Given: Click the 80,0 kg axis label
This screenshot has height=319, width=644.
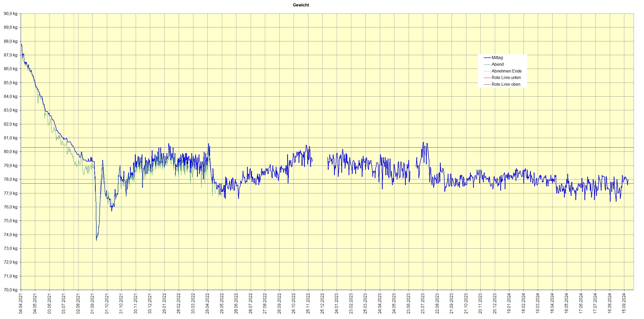Looking at the screenshot, I should tap(11, 152).
